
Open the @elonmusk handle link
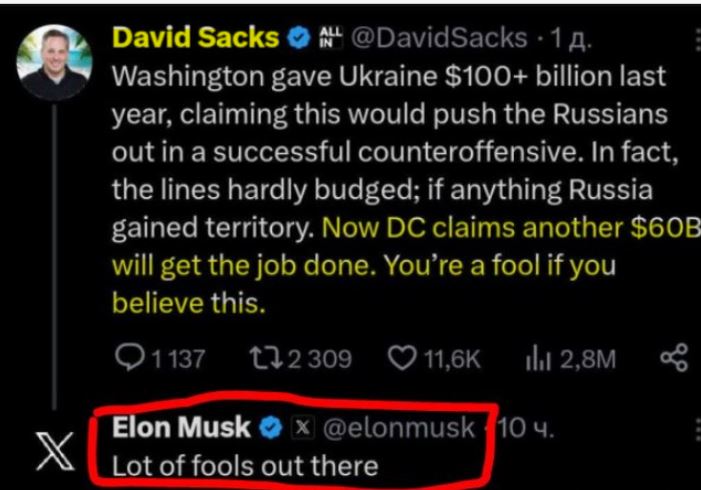398,428
